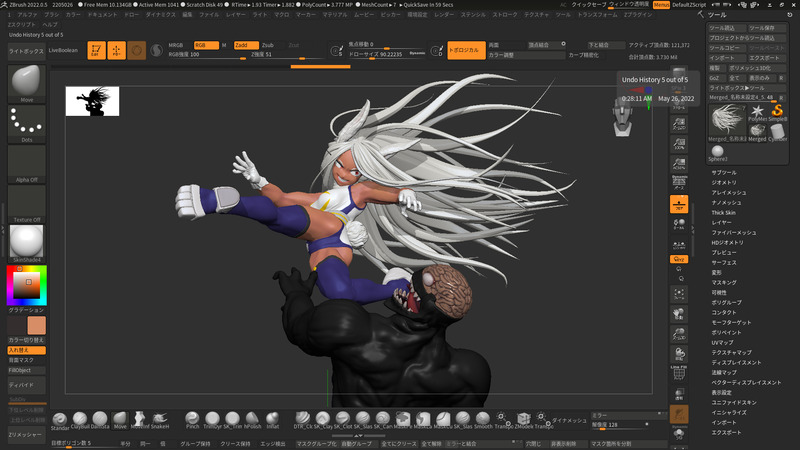Toggle the Zadd sculpt mode
This screenshot has height=450, width=800.
tap(245, 45)
